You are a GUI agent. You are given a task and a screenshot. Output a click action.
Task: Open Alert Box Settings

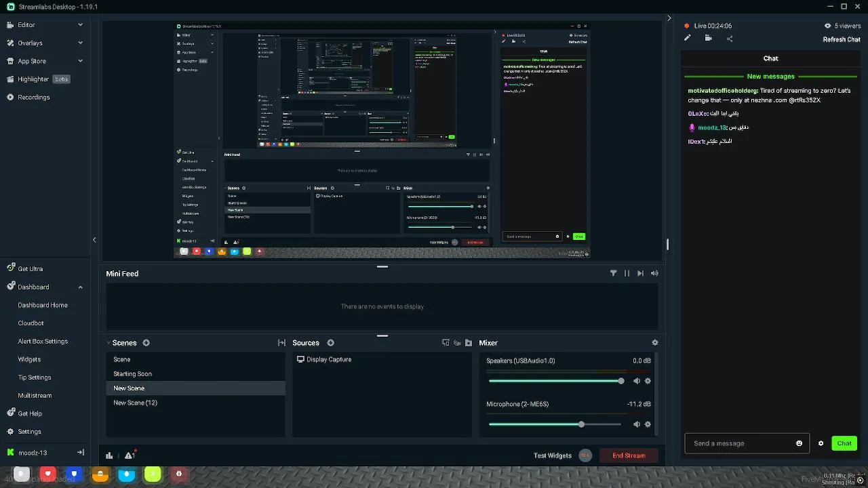click(43, 342)
